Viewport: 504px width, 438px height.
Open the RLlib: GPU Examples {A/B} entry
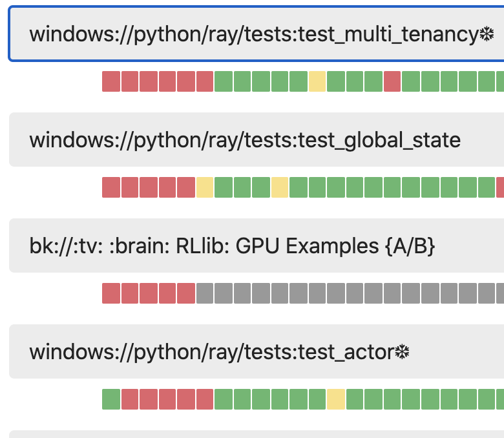pyautogui.click(x=257, y=245)
